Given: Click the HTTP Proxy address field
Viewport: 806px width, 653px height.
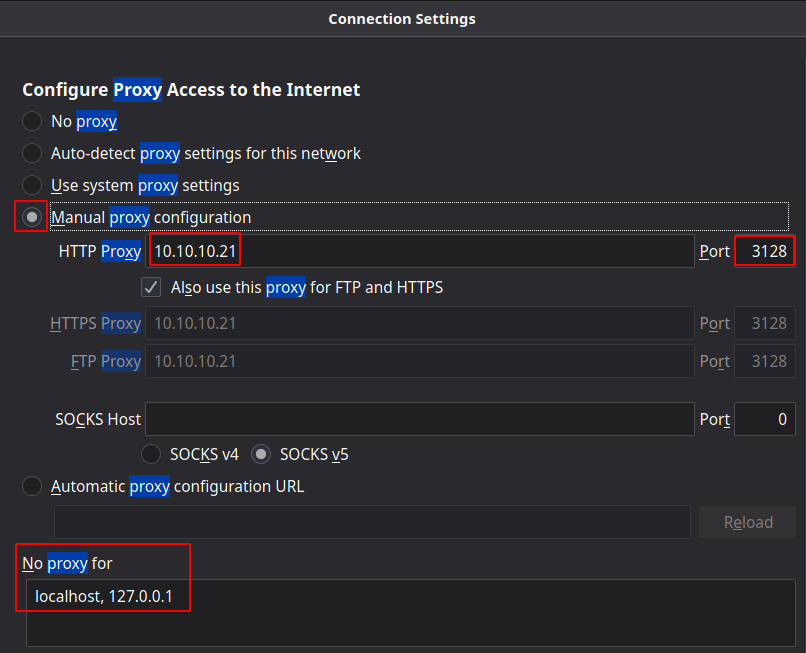Looking at the screenshot, I should [x=420, y=251].
